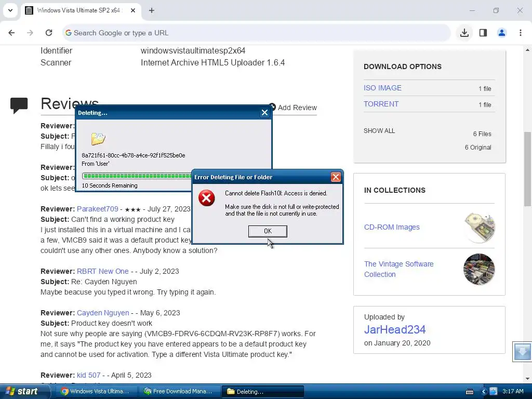Open reviewer Cayden Nguyen profile
This screenshot has height=399, width=532.
pos(103,313)
